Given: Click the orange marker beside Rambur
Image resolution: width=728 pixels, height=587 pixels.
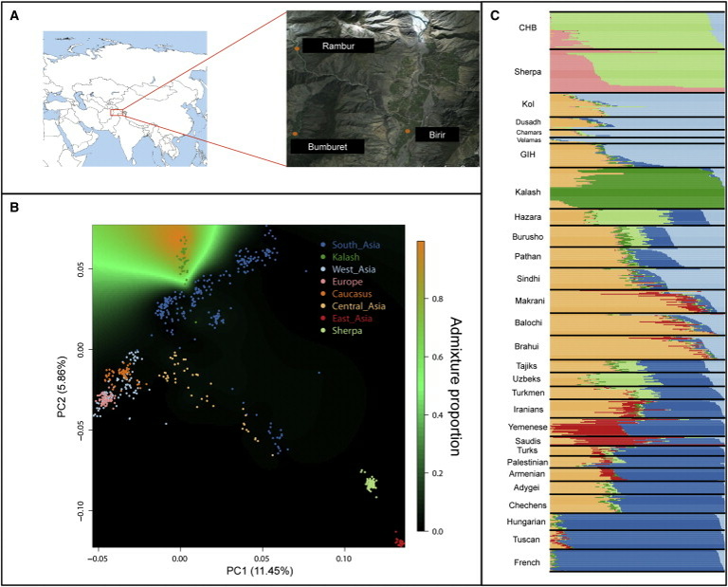Looking at the screenshot, I should coord(296,46).
